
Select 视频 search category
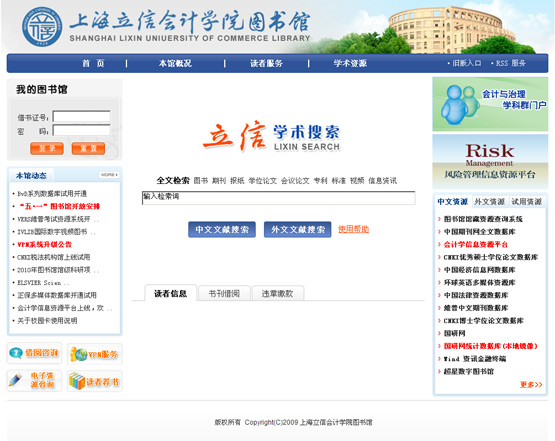(357, 181)
